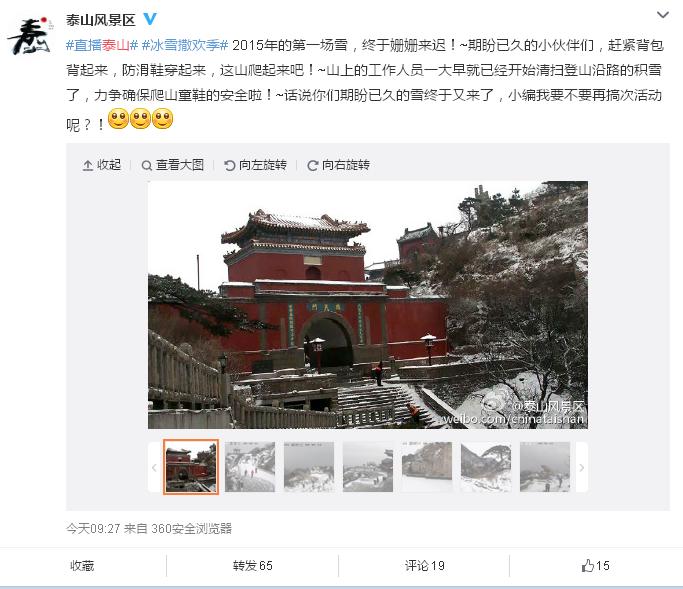
Task: Select the second snowy path thumbnail
Action: [x=250, y=467]
